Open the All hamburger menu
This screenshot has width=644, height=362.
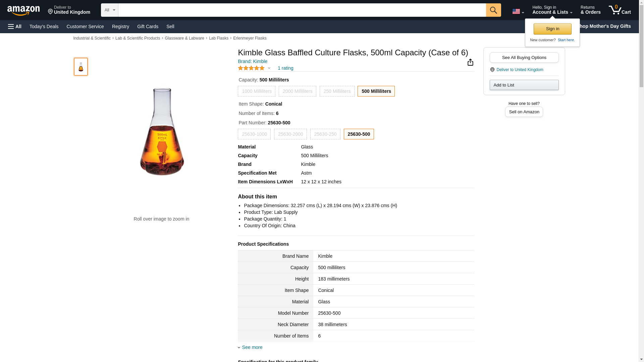15,26
